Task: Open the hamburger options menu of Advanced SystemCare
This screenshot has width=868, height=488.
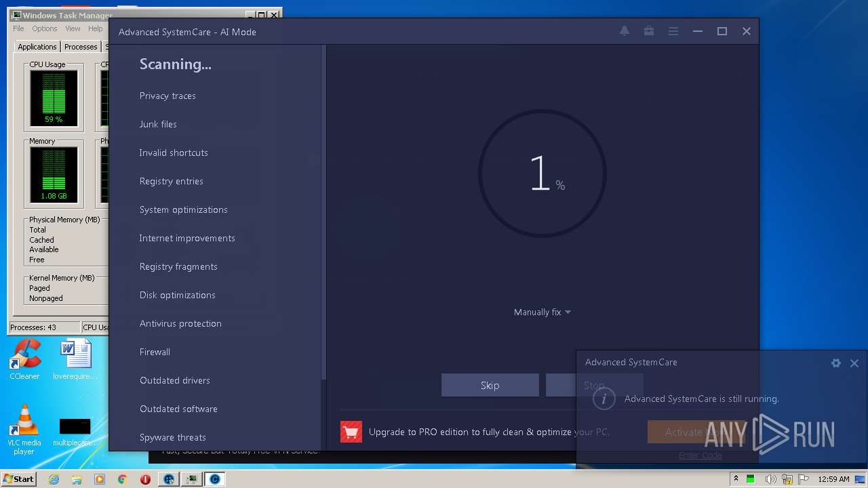Action: tap(673, 31)
